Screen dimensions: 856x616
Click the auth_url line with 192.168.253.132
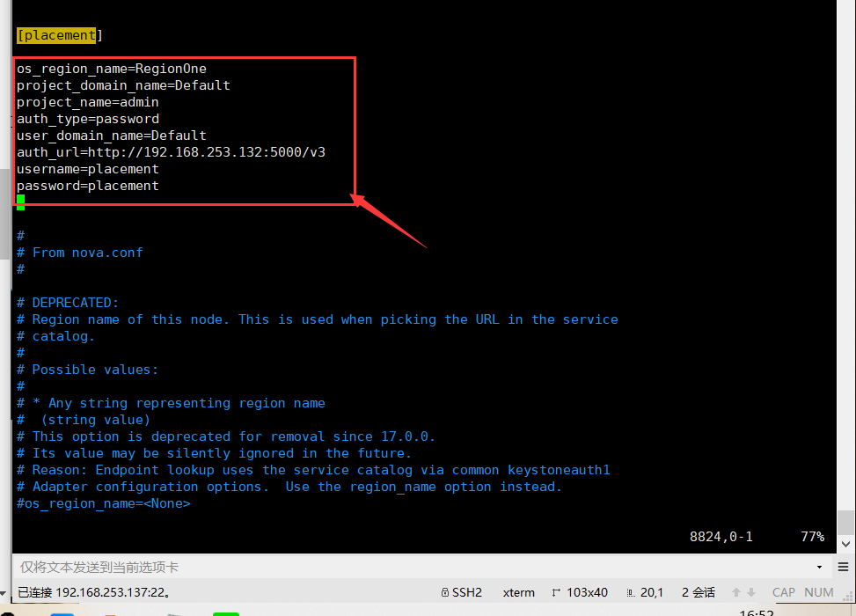tap(171, 152)
